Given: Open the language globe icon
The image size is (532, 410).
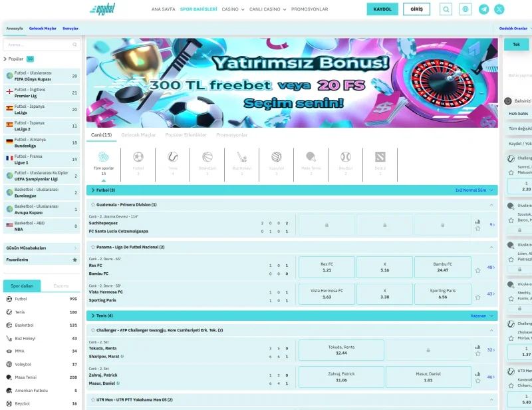Looking at the screenshot, I should tap(465, 9).
